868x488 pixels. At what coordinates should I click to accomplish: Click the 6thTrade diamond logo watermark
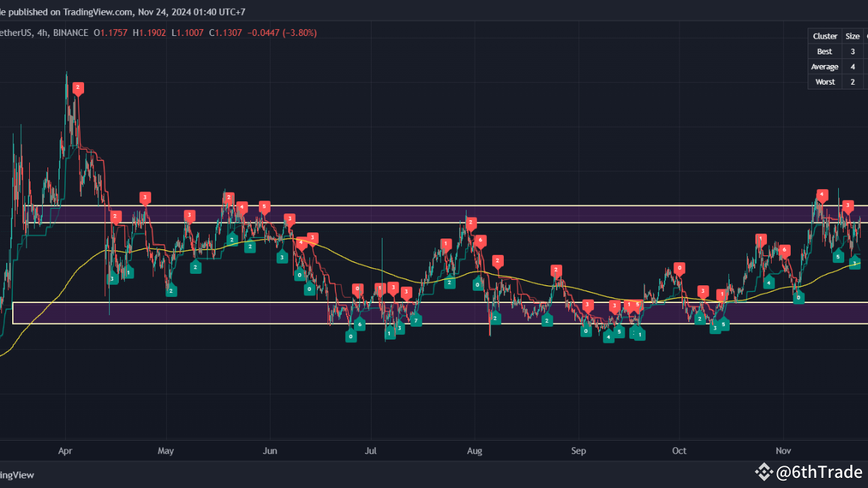click(765, 472)
